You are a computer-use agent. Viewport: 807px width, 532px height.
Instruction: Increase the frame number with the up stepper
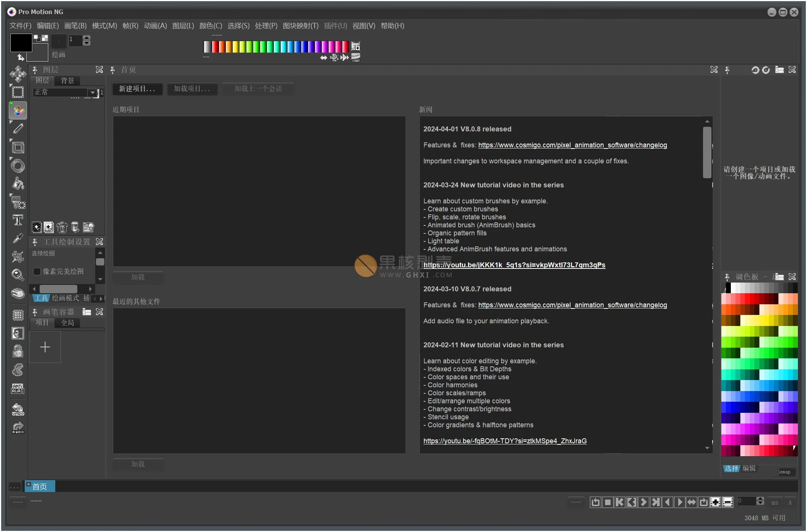86,38
